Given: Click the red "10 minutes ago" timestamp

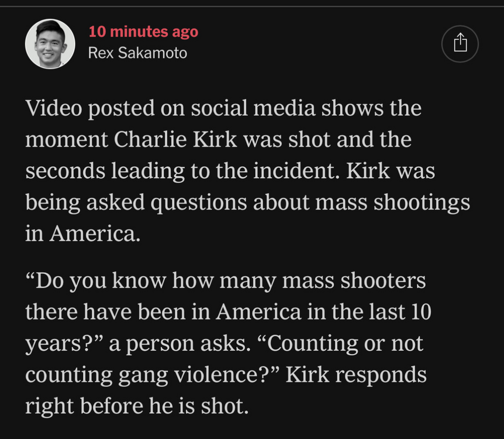Looking at the screenshot, I should click(143, 32).
